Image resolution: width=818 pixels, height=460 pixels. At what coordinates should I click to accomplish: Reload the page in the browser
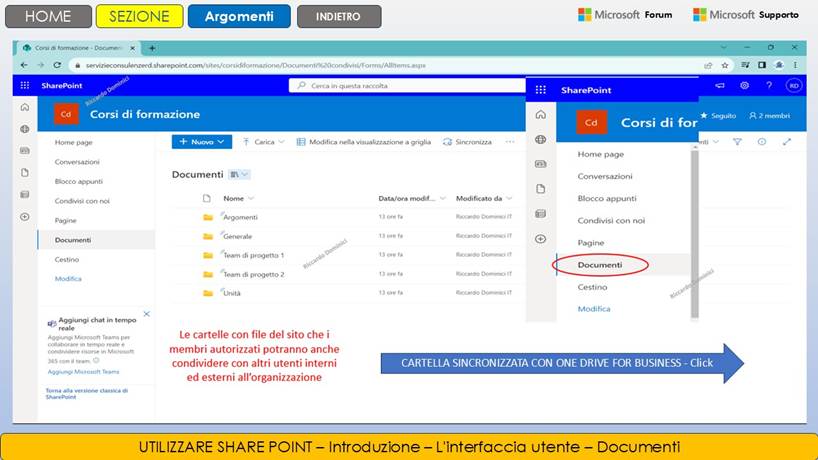pos(57,65)
